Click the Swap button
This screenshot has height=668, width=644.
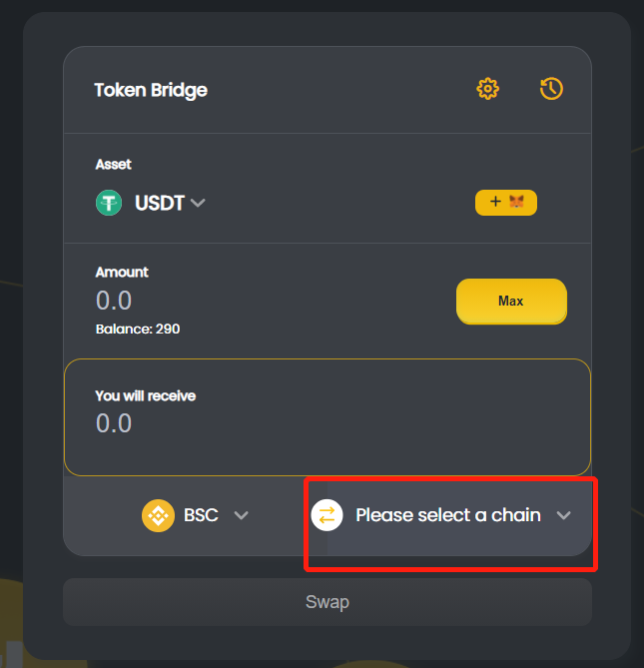pyautogui.click(x=327, y=602)
